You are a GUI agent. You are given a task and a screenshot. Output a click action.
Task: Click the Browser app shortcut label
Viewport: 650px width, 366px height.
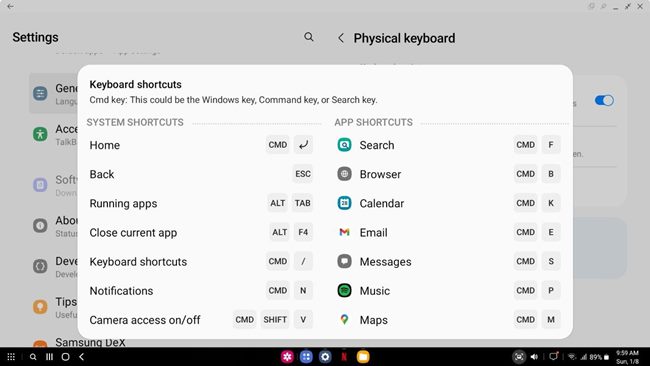[380, 174]
